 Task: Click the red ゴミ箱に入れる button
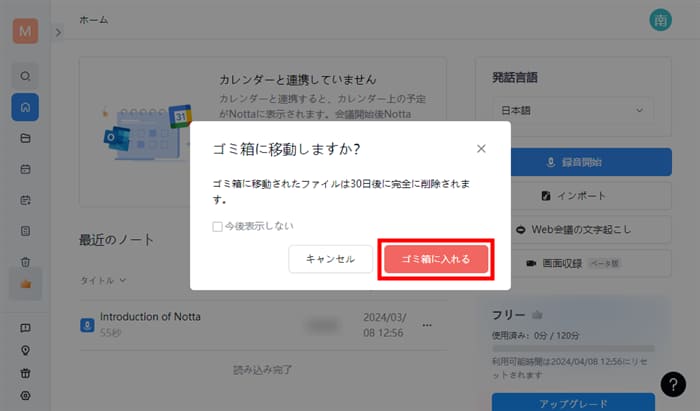tap(435, 259)
